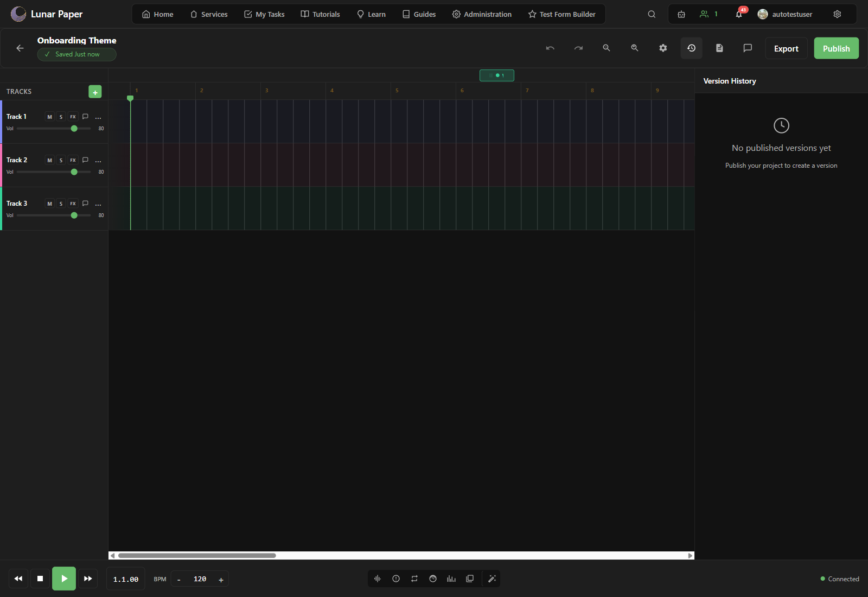
Task: Add a new track with plus button
Action: click(95, 92)
